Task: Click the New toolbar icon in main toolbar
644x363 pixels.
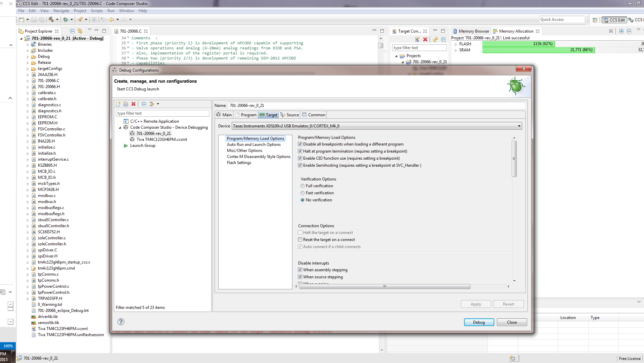Action: pyautogui.click(x=21, y=19)
